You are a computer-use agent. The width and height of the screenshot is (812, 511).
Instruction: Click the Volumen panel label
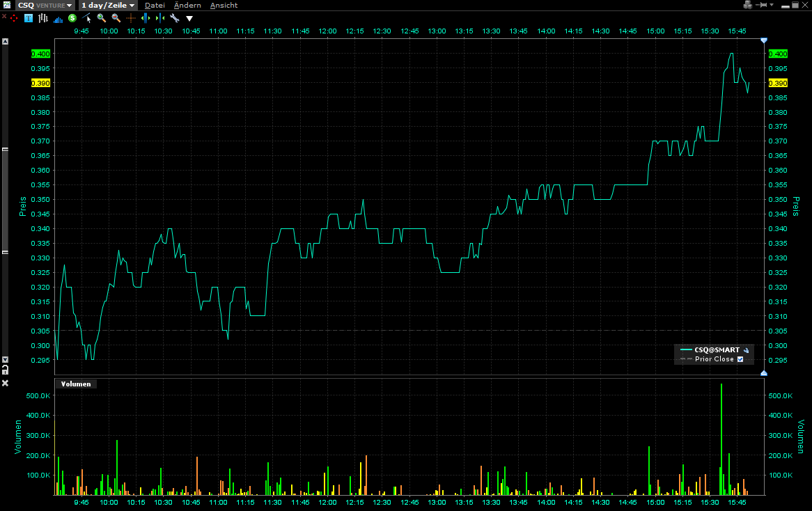point(75,384)
